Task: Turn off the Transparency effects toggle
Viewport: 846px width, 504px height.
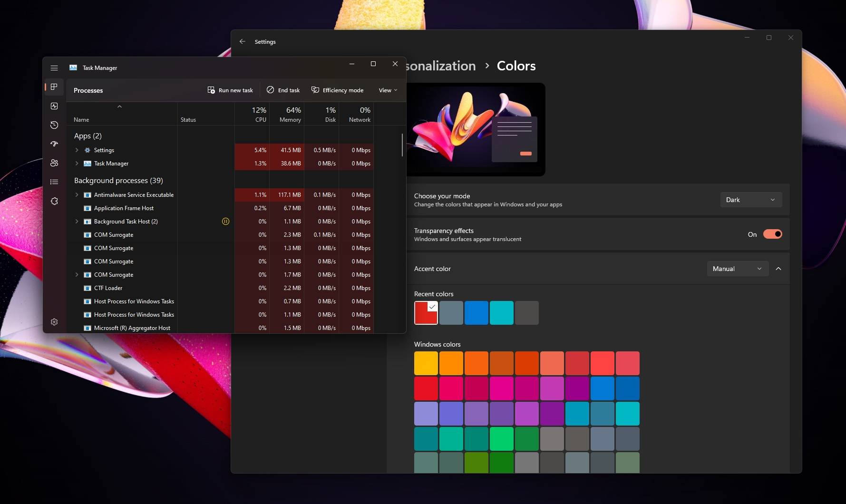Action: click(772, 234)
